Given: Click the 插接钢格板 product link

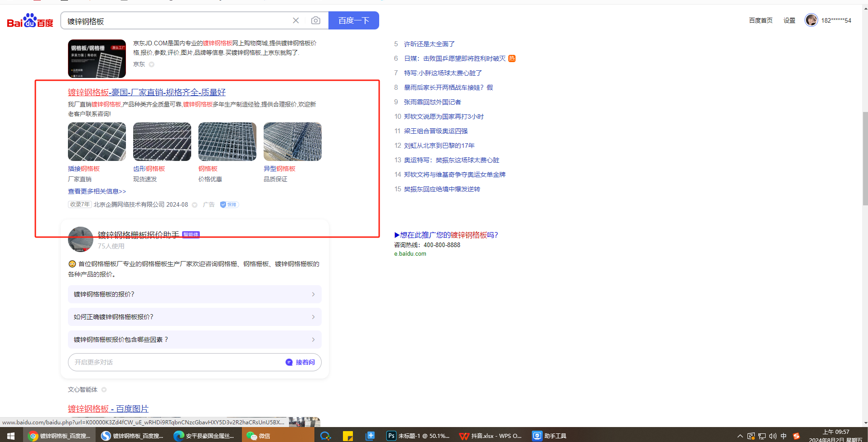Looking at the screenshot, I should pos(84,169).
